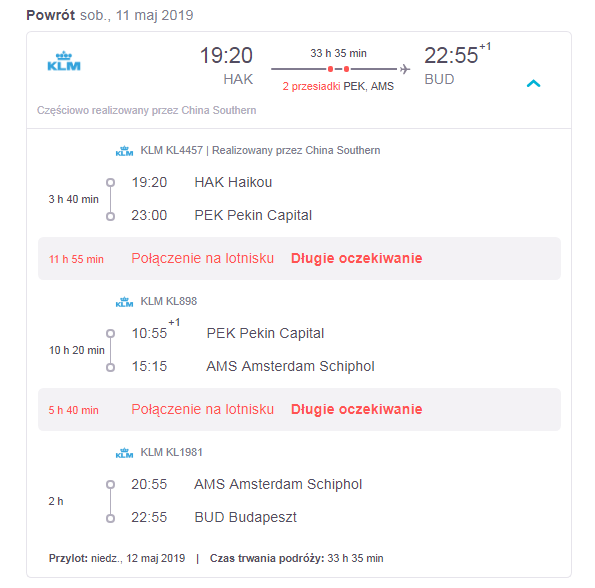Click the 11 h 55 min layover bar

coord(299,258)
